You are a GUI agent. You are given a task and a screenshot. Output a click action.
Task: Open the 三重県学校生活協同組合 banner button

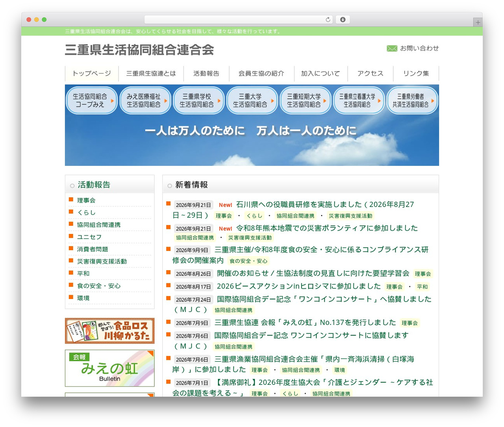pos(199,100)
